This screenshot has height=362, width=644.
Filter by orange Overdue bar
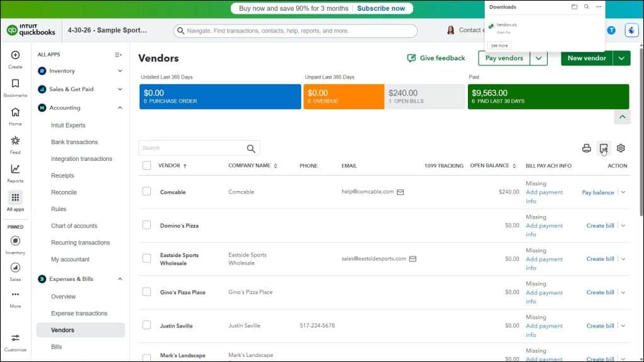344,97
